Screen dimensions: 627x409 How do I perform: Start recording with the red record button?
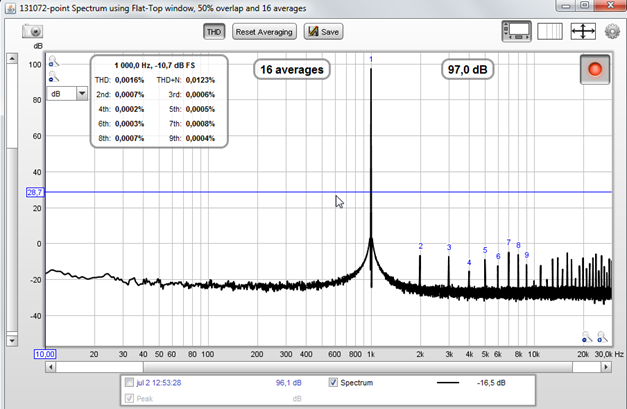[x=595, y=70]
